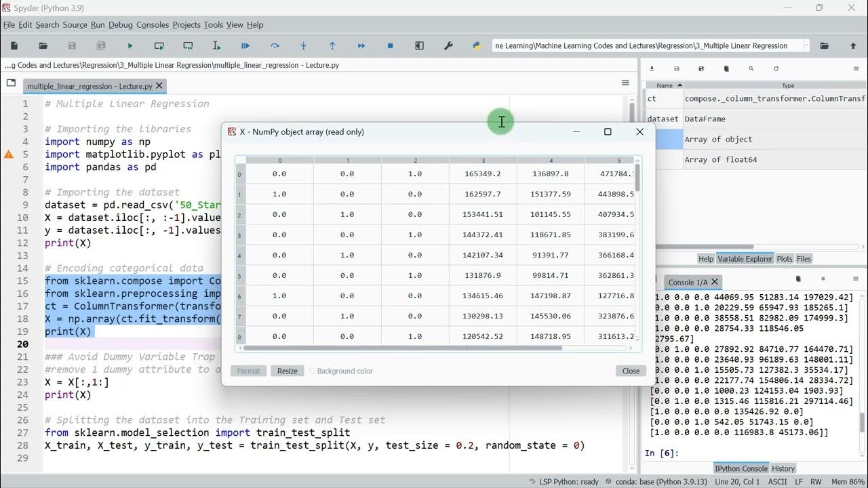Sort variables by the Name column header

coord(665,86)
